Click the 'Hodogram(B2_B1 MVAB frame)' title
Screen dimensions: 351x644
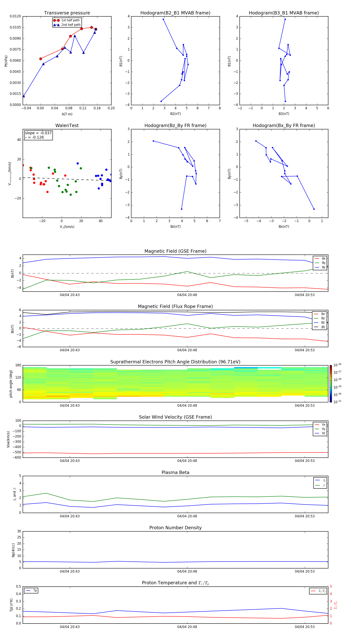(x=175, y=13)
